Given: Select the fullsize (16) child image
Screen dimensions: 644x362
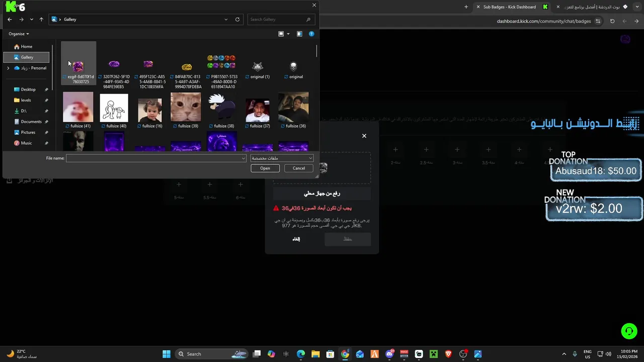Looking at the screenshot, I should tap(149, 113).
